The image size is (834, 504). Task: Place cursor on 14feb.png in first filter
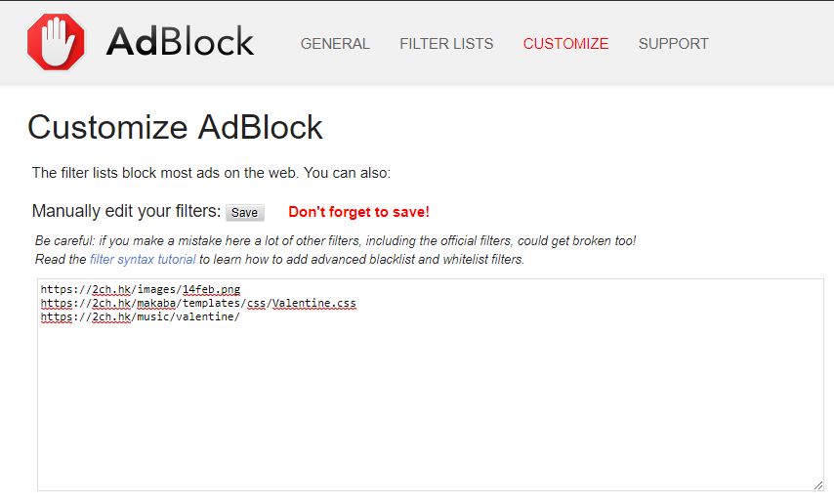[211, 290]
